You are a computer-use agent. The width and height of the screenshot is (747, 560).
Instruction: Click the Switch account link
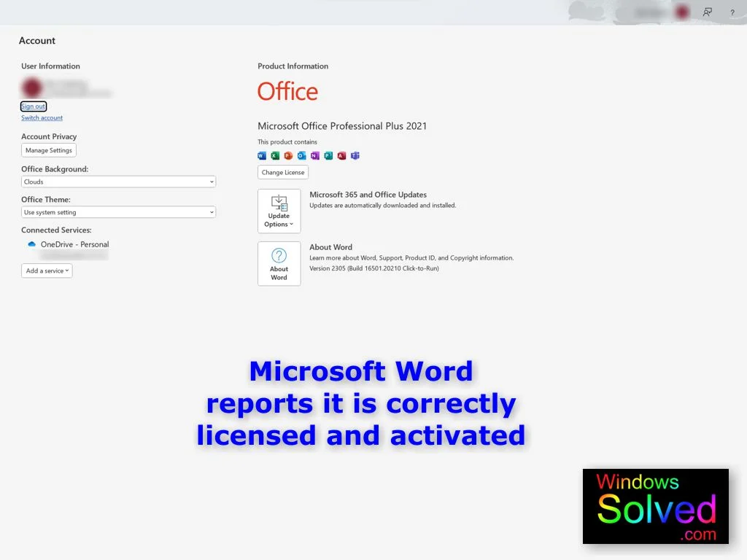(42, 117)
